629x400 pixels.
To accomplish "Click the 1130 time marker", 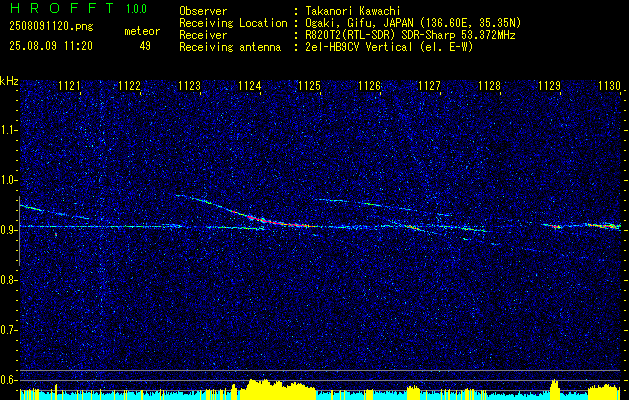I will point(609,86).
